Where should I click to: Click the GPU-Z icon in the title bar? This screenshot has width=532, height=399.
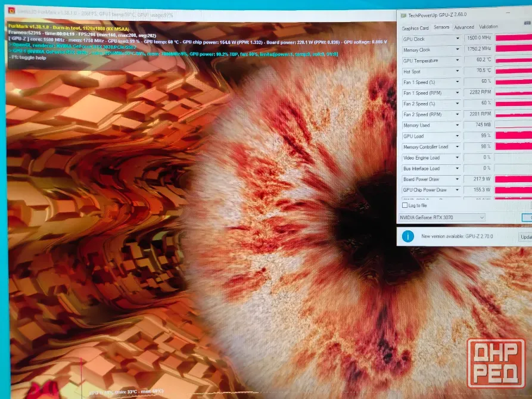coord(403,15)
